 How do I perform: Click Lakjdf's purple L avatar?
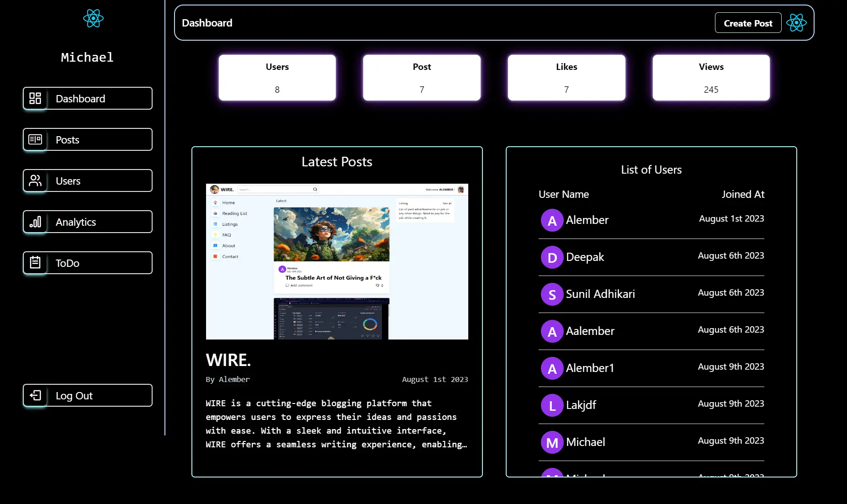[x=552, y=405]
